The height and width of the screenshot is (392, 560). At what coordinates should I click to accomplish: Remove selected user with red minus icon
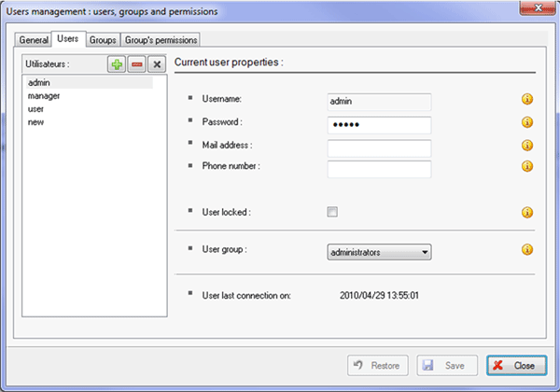click(x=136, y=64)
